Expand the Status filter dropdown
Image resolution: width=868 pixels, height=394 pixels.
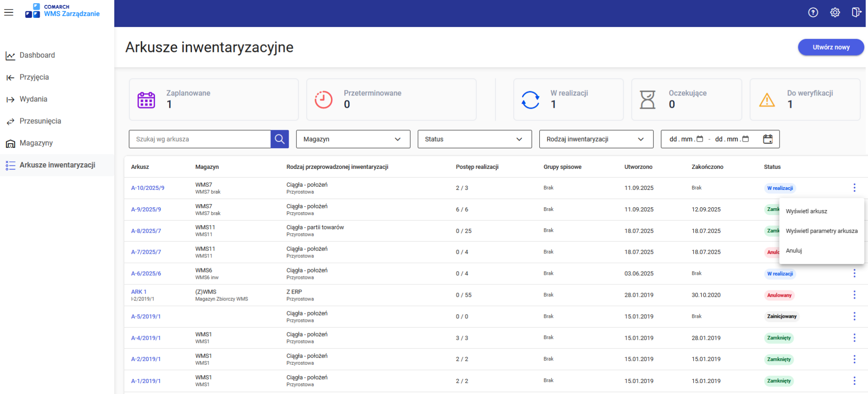pyautogui.click(x=474, y=139)
